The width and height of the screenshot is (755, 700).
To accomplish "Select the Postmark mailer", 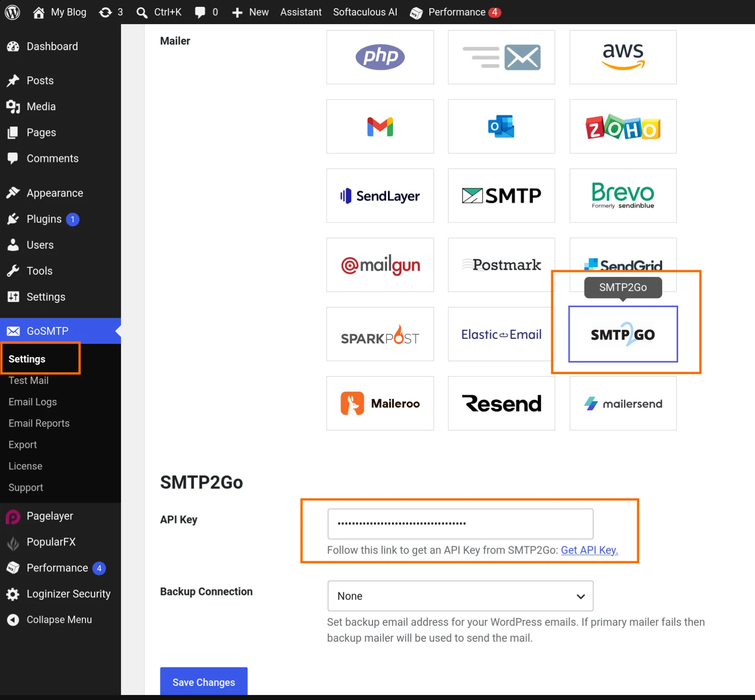I will click(x=501, y=265).
